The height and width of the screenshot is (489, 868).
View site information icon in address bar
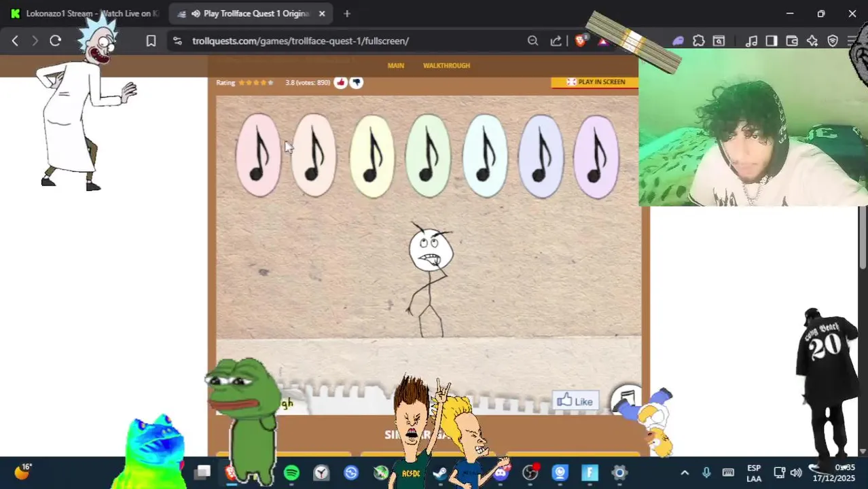tap(177, 41)
